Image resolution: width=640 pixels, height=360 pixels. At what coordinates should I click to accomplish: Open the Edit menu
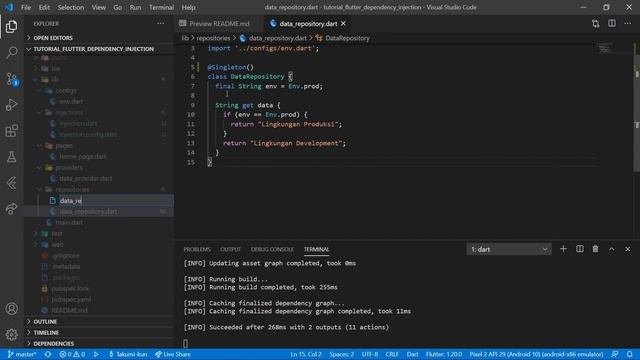44,7
